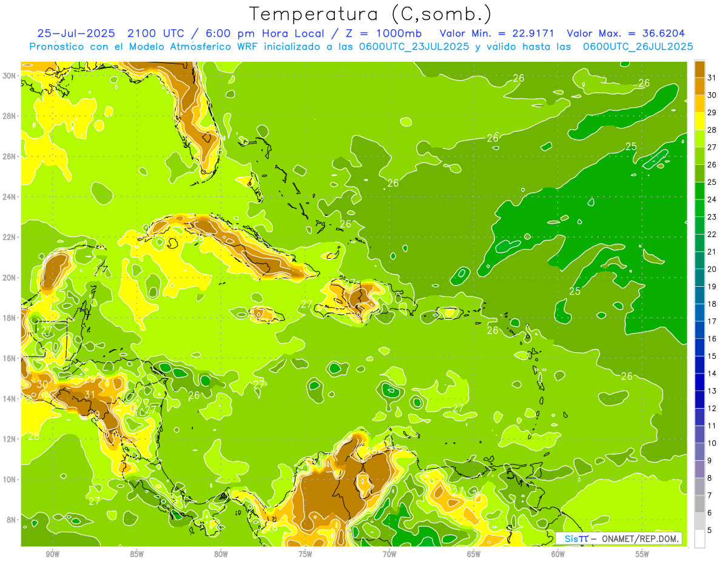Screen dimensions: 728x562
Task: Click the color bar label '31'
Action: pos(712,78)
